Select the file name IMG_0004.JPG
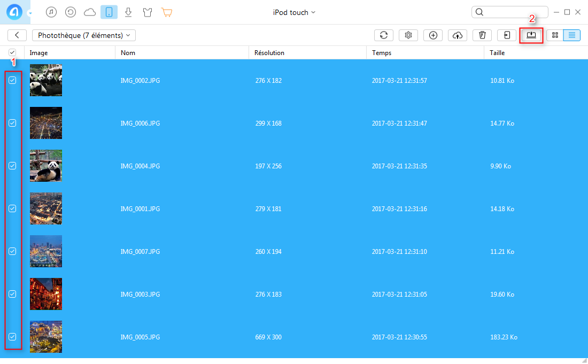 pyautogui.click(x=140, y=166)
